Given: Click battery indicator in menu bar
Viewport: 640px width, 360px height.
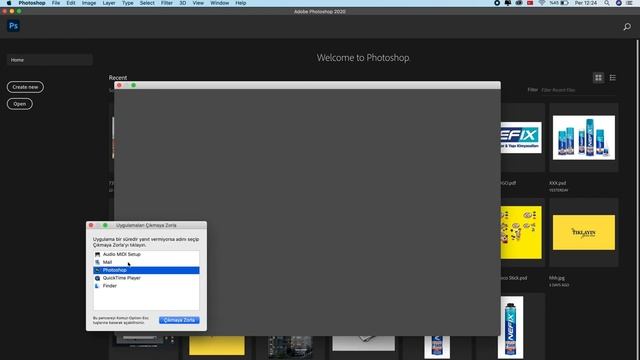Looking at the screenshot, I should click(x=564, y=3).
